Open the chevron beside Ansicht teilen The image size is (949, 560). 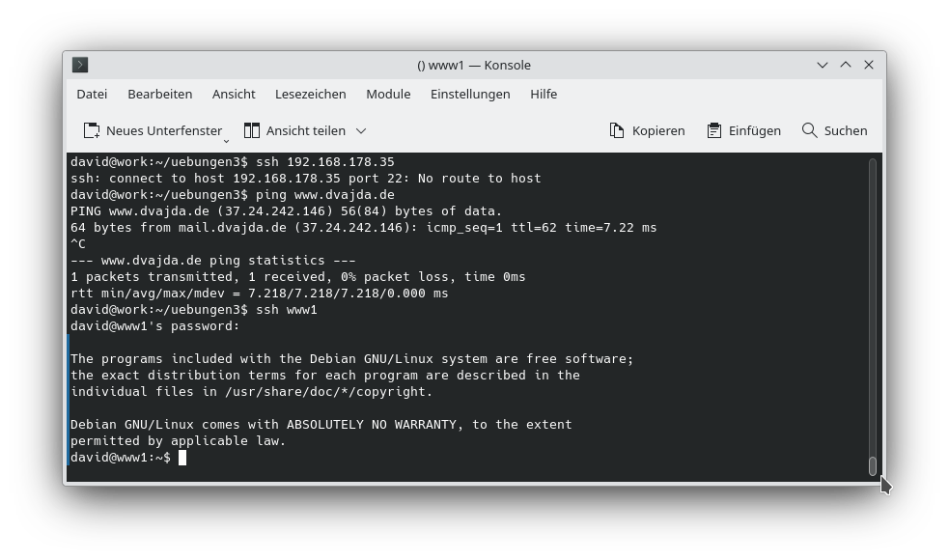(x=360, y=130)
